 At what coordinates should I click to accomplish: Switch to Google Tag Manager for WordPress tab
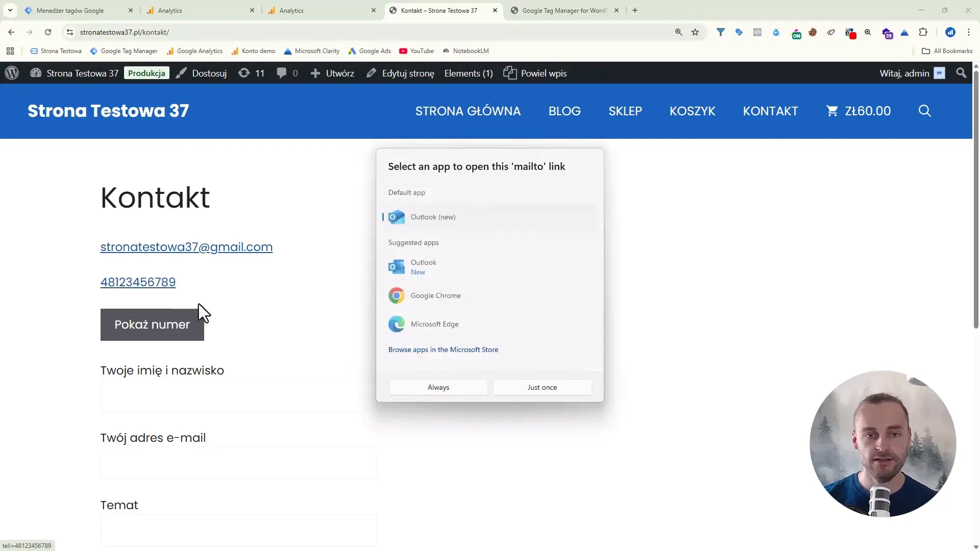[x=565, y=10]
